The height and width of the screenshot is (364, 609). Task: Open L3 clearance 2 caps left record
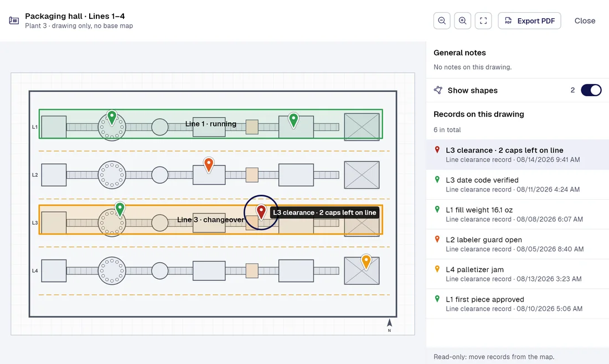click(517, 154)
